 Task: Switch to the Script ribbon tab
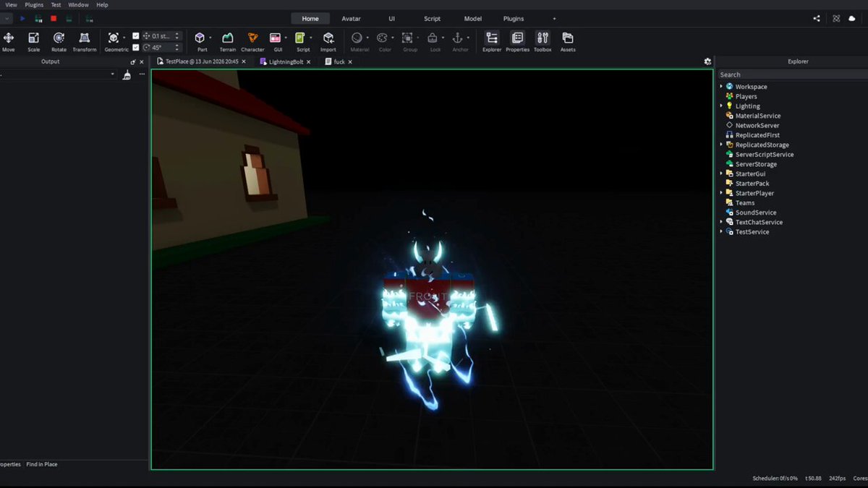coord(433,19)
